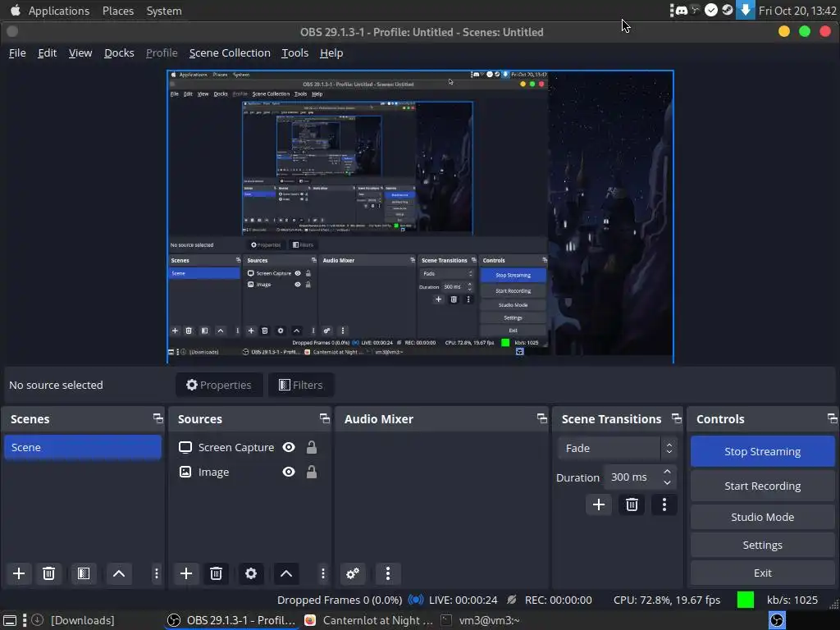Open the source Filters button

tap(301, 386)
